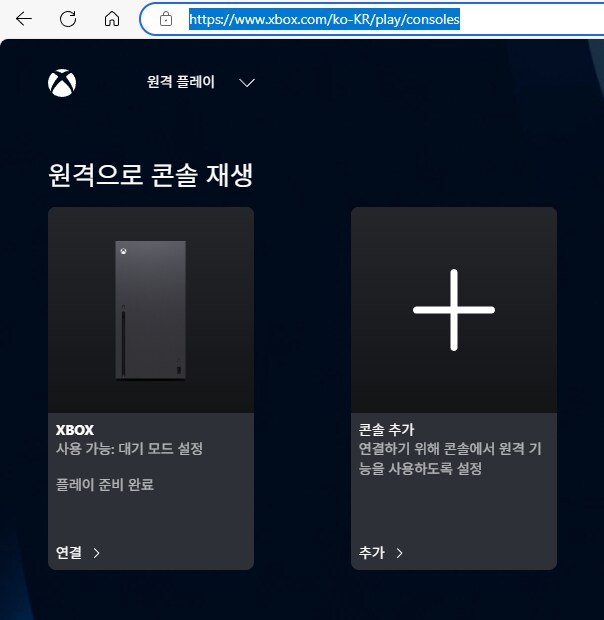
Task: Click the chevron next to 추가
Action: click(400, 553)
